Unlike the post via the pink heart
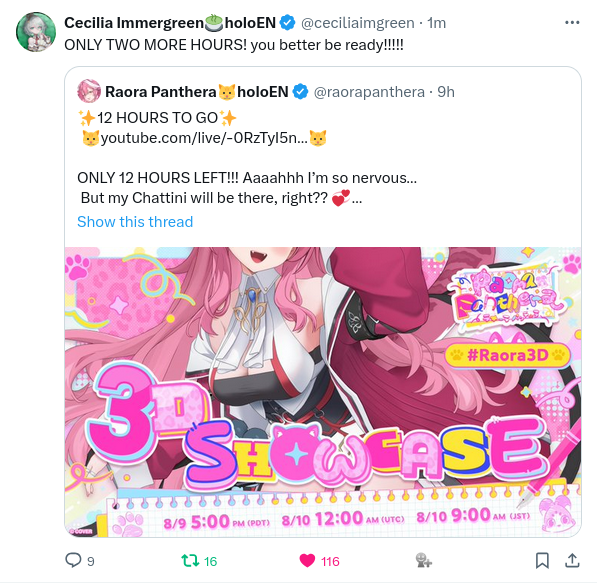 pyautogui.click(x=307, y=560)
